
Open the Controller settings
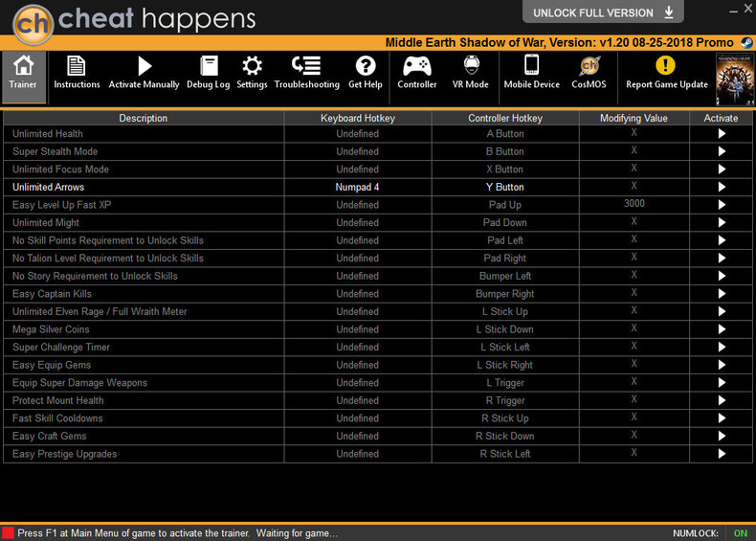click(x=417, y=74)
